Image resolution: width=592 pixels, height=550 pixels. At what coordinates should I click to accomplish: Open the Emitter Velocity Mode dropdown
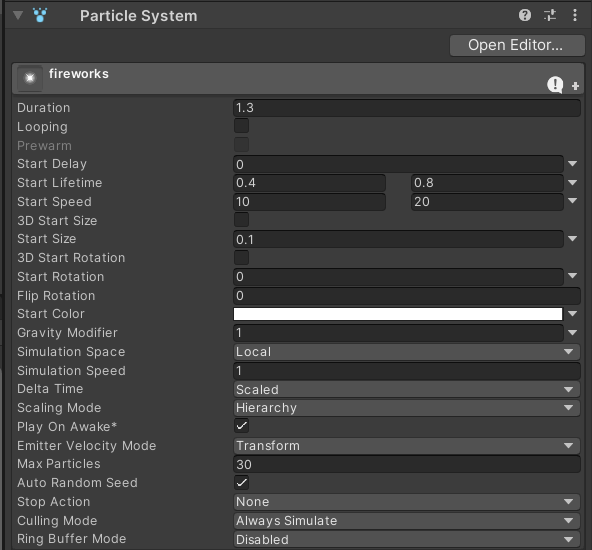click(407, 445)
